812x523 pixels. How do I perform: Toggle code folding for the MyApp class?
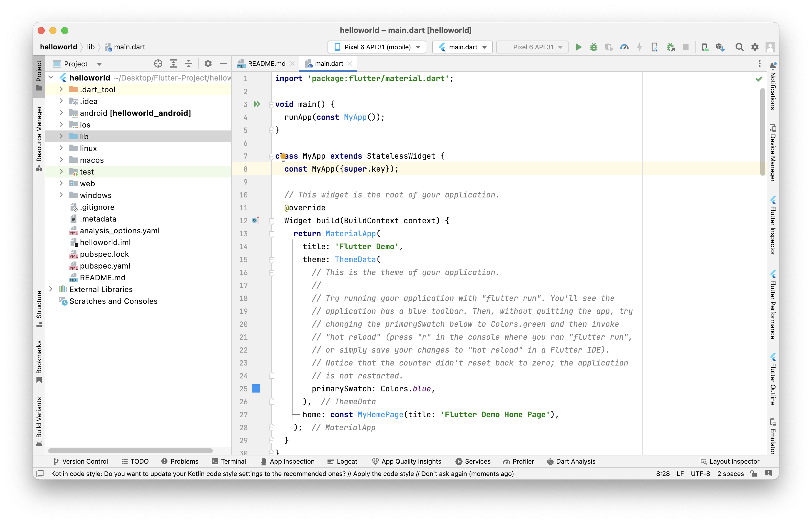tap(271, 156)
